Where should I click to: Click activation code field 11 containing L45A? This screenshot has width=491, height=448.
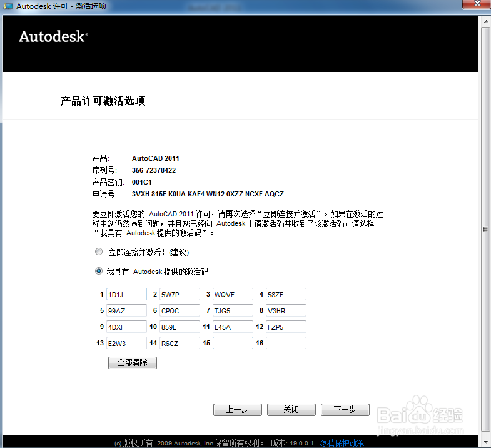click(233, 327)
